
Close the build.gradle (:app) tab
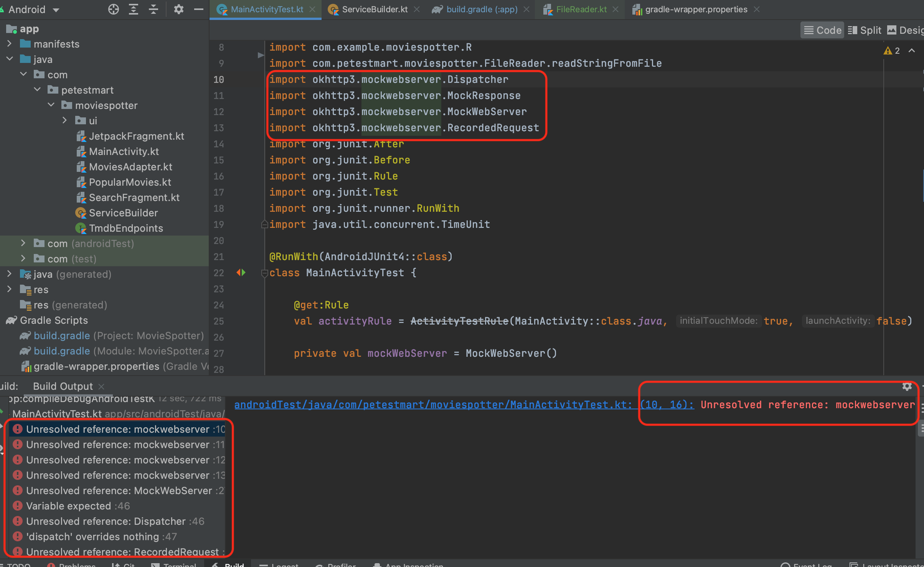(x=527, y=9)
